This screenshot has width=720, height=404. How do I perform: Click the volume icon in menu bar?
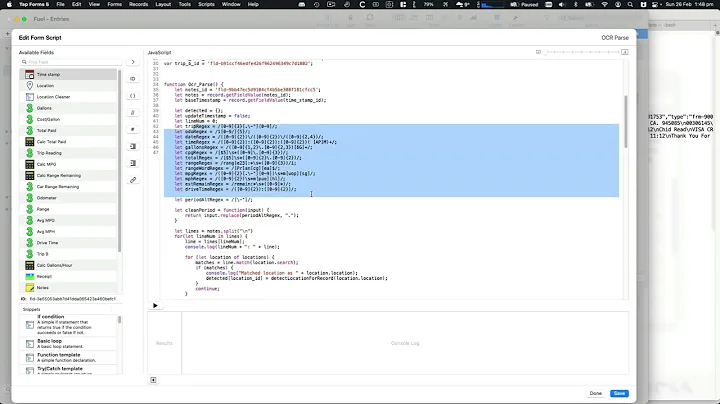tap(562, 5)
